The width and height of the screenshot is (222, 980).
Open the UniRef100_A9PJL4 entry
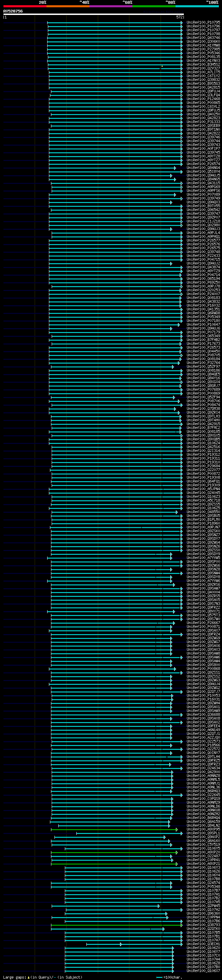pyautogui.click(x=203, y=233)
